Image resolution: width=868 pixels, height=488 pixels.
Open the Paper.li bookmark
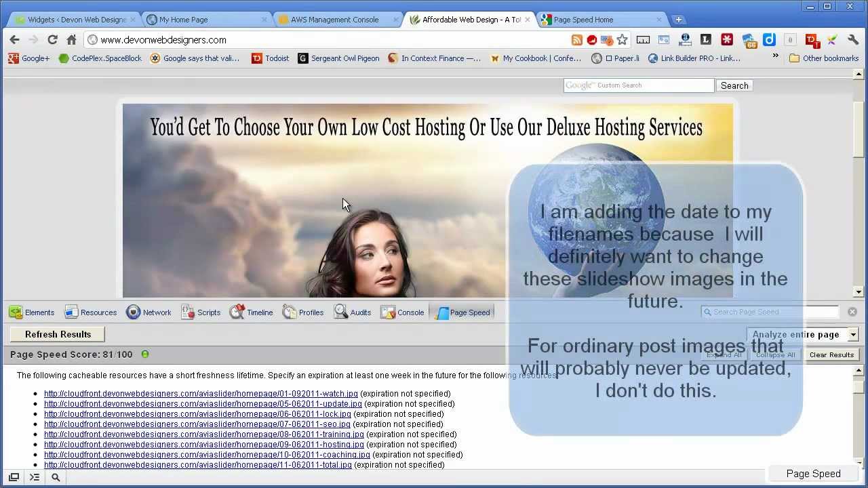(x=616, y=58)
